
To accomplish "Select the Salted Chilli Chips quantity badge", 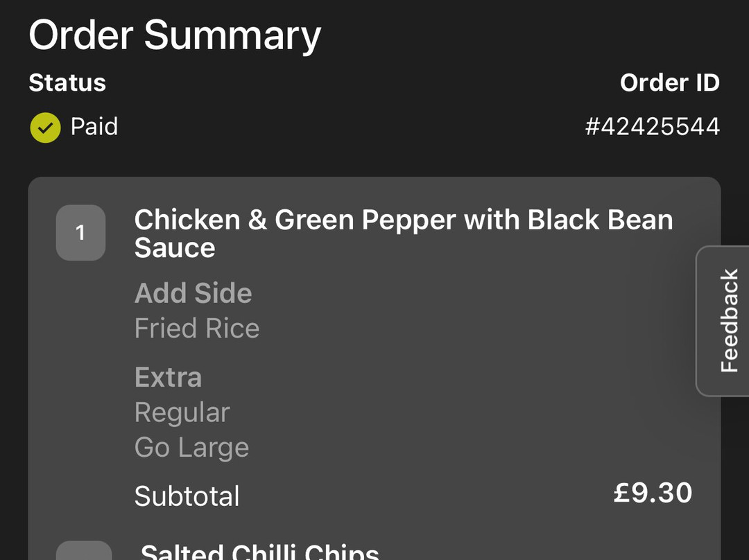I will coord(84,550).
